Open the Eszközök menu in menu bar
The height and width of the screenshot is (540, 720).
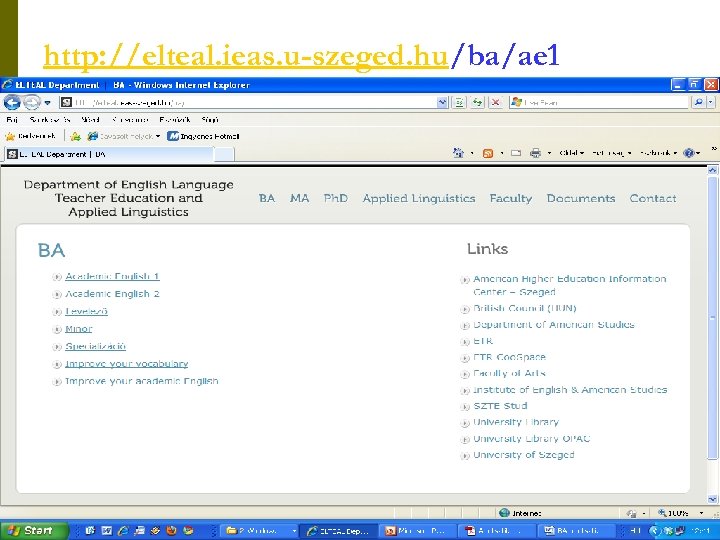pos(175,120)
